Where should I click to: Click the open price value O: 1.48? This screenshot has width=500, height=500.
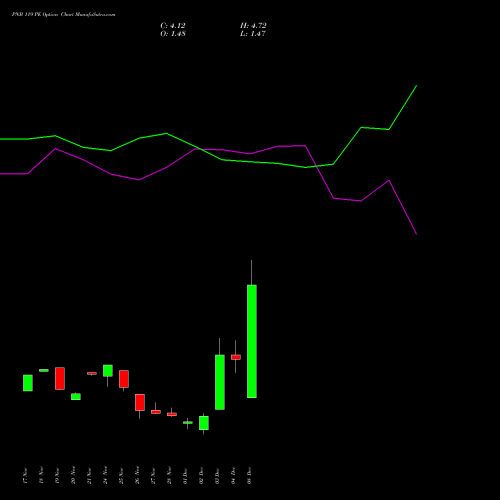[x=173, y=34]
